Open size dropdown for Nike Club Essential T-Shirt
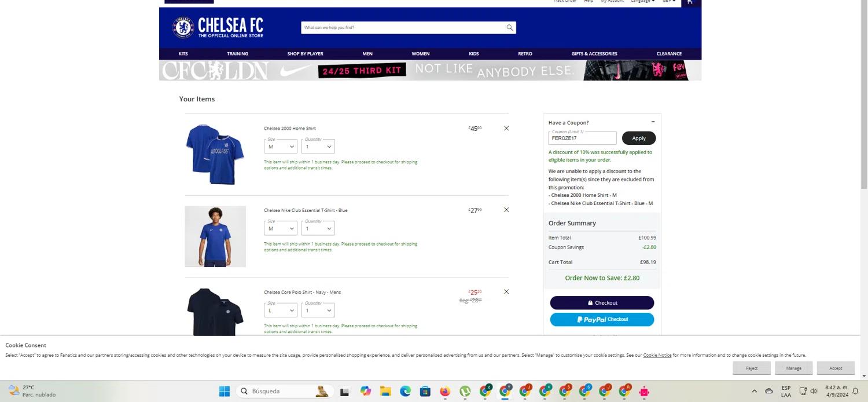Image resolution: width=868 pixels, height=402 pixels. 281,228
